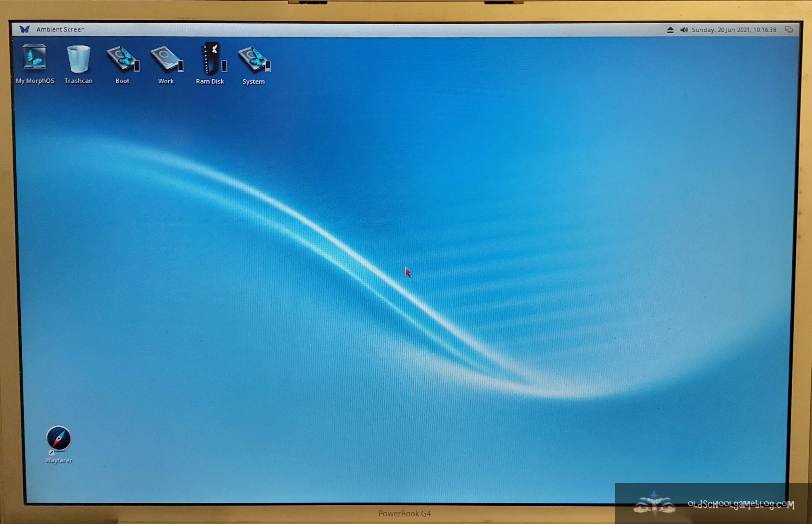The height and width of the screenshot is (524, 812).
Task: Toggle the speaker volume icon
Action: pyautogui.click(x=684, y=30)
